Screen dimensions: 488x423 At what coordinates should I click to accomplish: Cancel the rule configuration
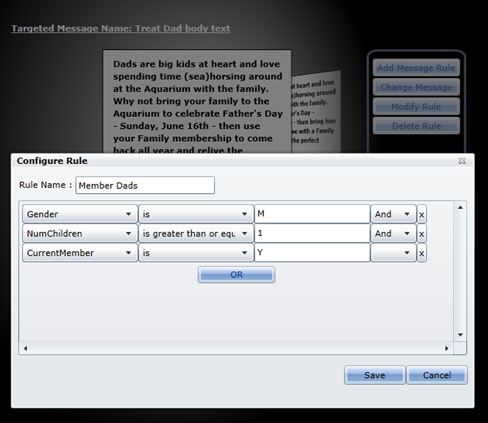437,375
